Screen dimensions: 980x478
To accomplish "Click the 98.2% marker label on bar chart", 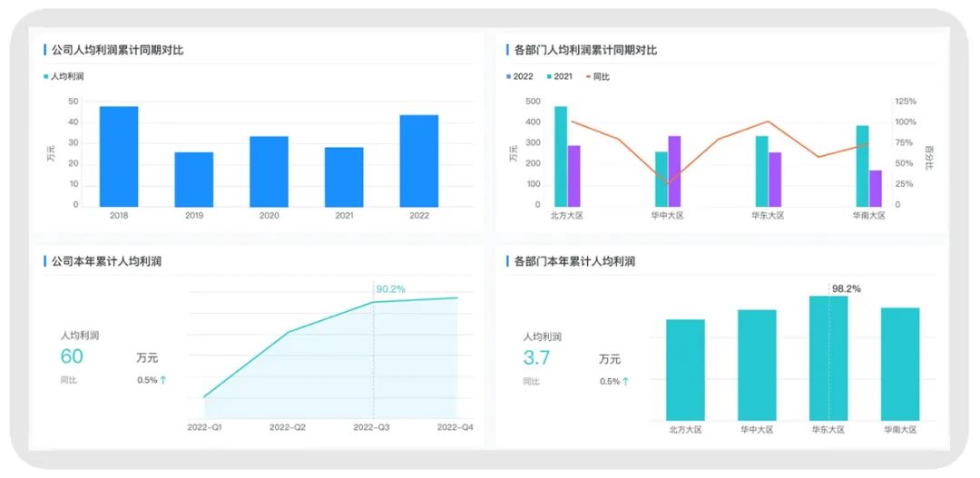I will 847,288.
